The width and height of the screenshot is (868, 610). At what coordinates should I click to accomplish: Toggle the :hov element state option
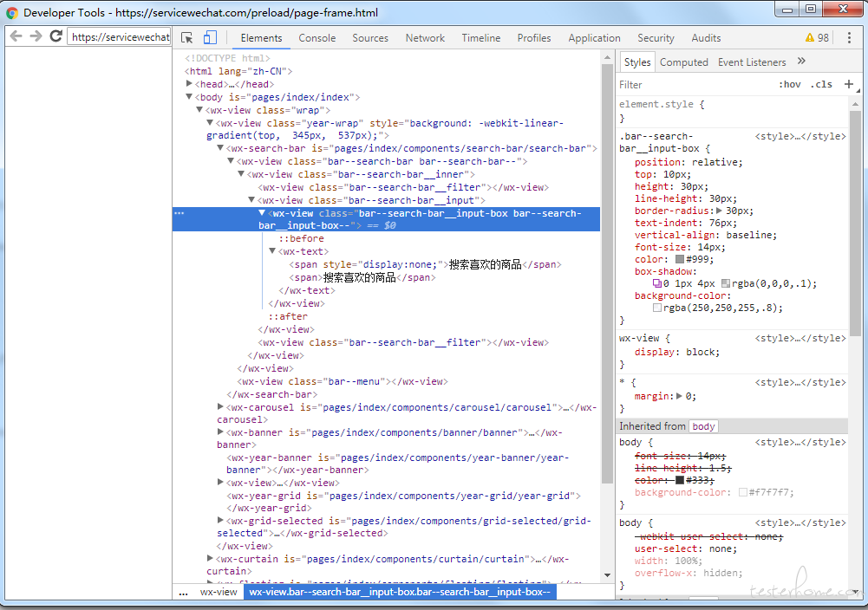pos(789,85)
